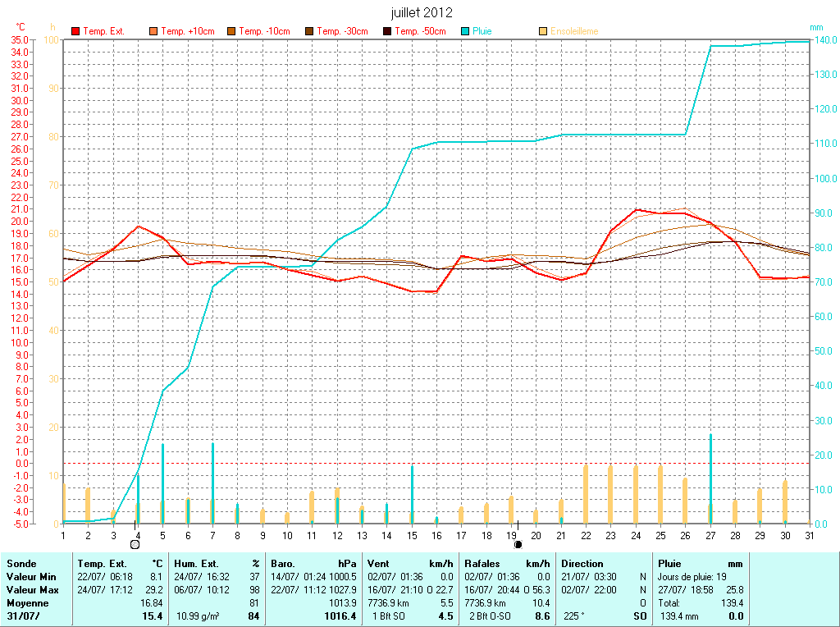Click the brown Temp. -30cm legend swatch
Image resolution: width=840 pixels, height=627 pixels.
[x=309, y=31]
